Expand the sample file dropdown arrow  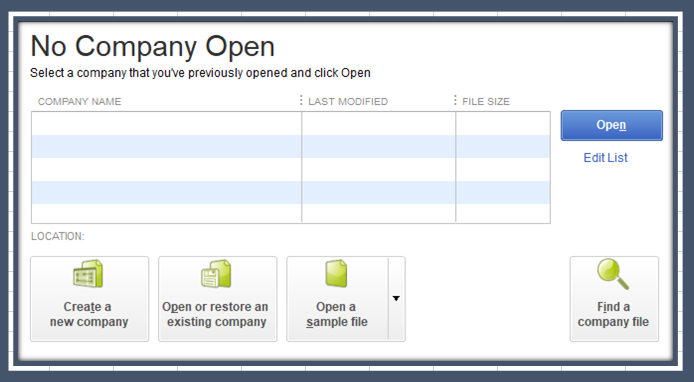[x=396, y=298]
